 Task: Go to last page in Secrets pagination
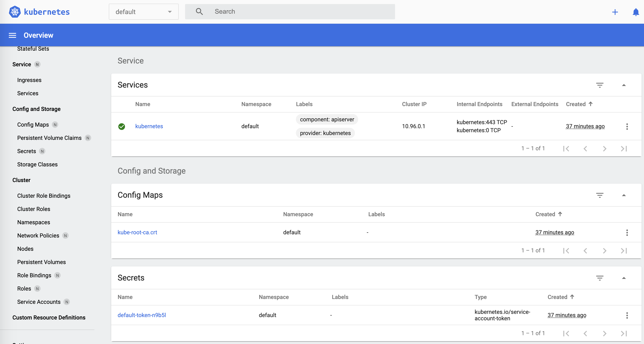[624, 334]
